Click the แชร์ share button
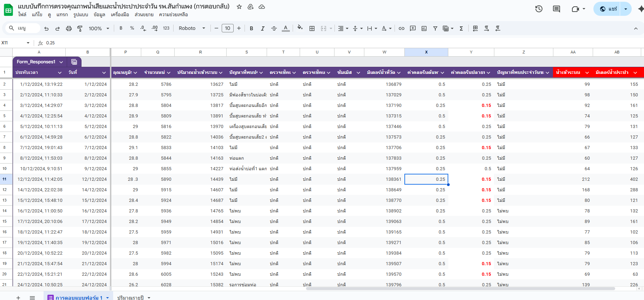Image resolution: width=644 pixels, height=300 pixels. [609, 9]
